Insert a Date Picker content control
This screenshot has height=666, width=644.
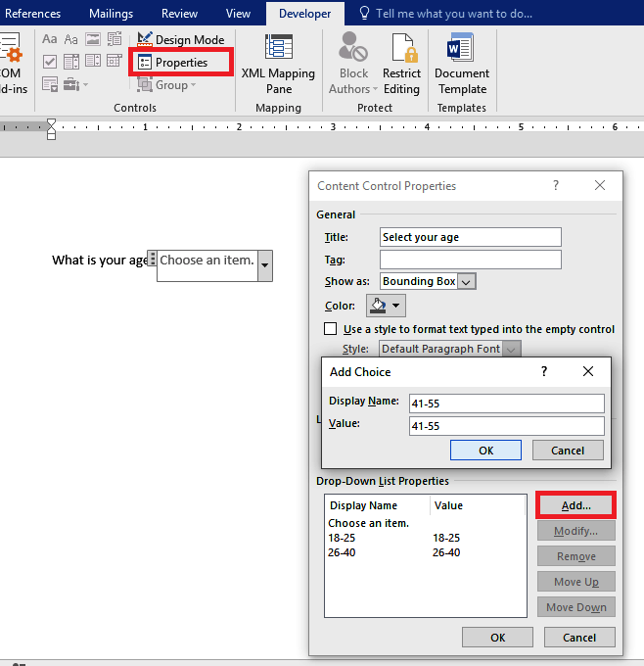tap(115, 62)
